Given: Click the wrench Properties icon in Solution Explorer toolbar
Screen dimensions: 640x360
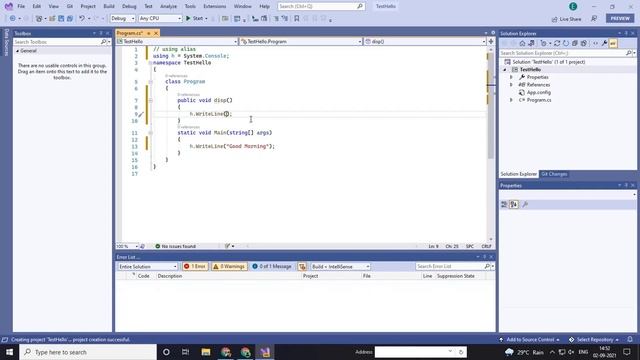Looking at the screenshot, I should pyautogui.click(x=604, y=43).
